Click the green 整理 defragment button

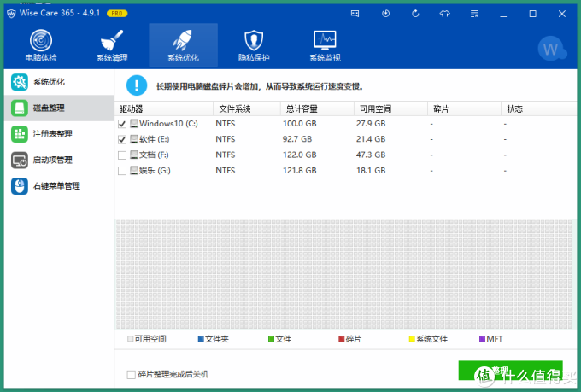(510, 371)
